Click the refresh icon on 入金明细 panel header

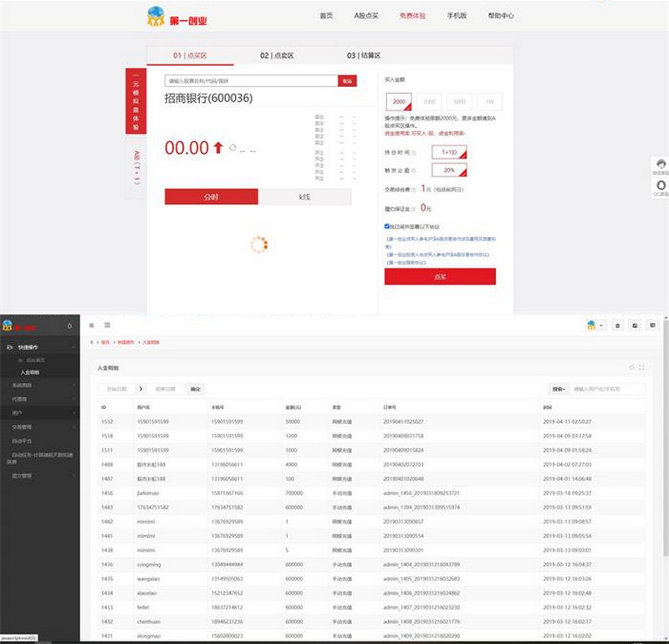[x=632, y=367]
